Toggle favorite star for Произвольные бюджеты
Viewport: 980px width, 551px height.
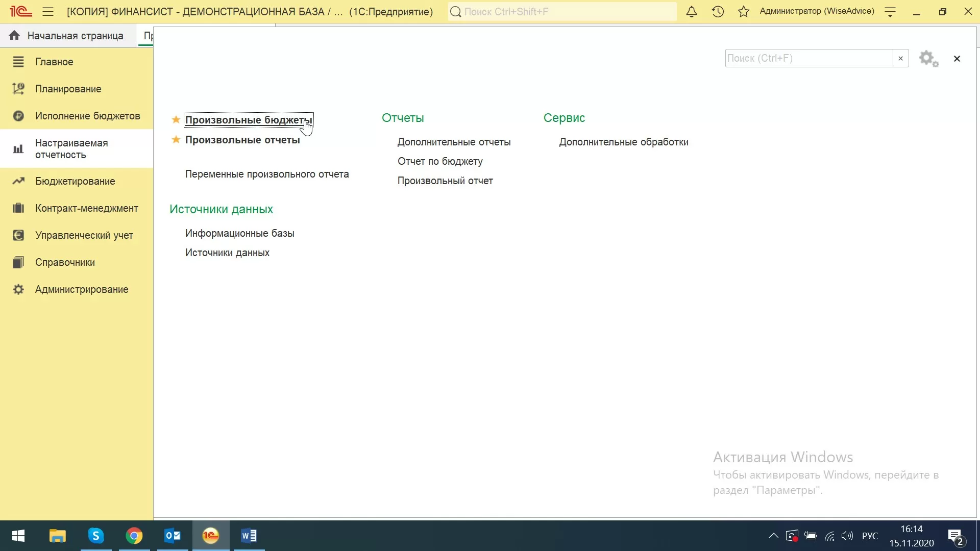176,120
